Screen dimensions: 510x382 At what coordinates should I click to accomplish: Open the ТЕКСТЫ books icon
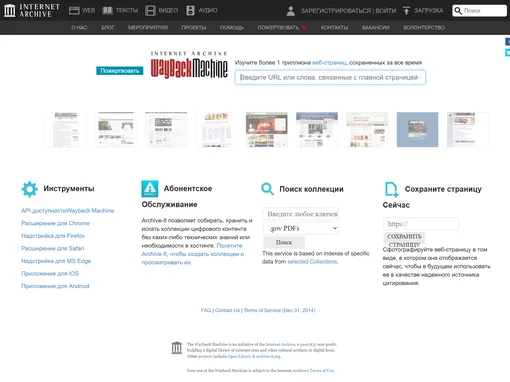(x=108, y=11)
